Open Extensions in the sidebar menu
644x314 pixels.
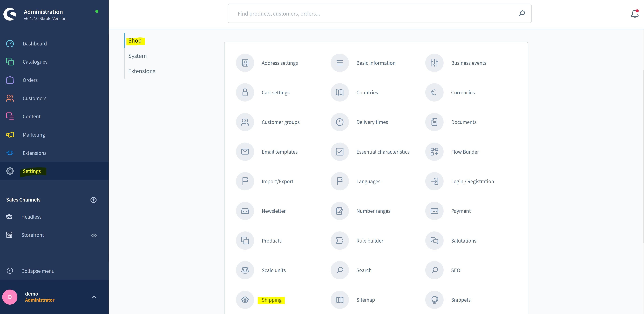[54, 153]
